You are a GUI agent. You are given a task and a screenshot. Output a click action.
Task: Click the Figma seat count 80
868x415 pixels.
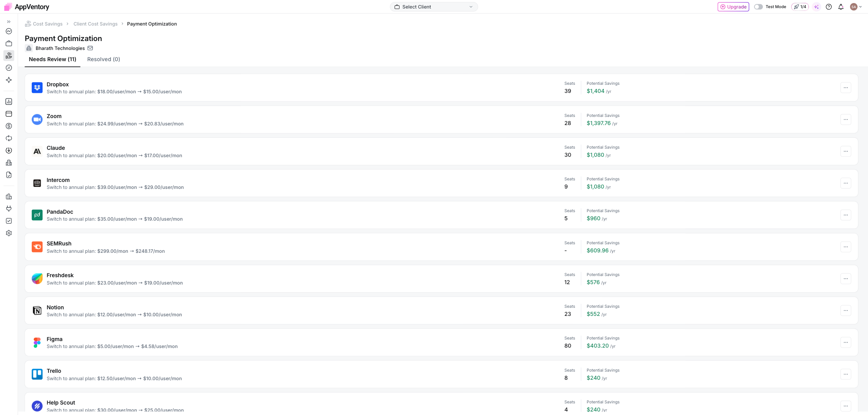coord(568,346)
